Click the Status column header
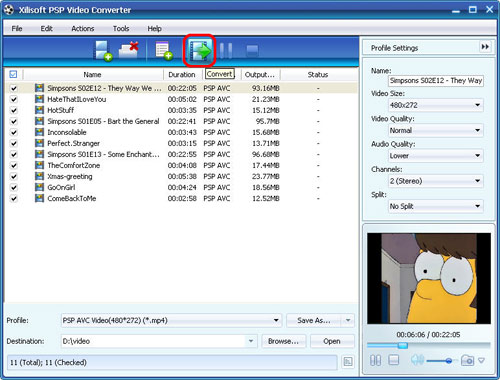The height and width of the screenshot is (380, 500). (x=318, y=74)
